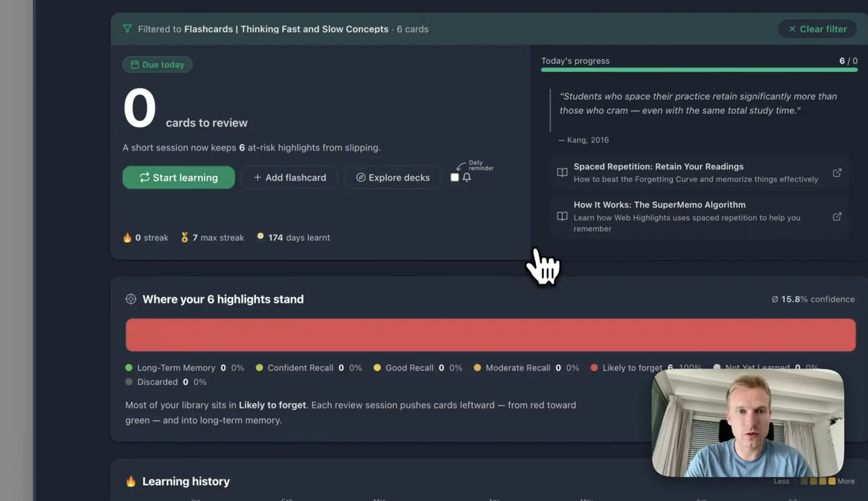Click the max streak medal icon

pos(184,237)
